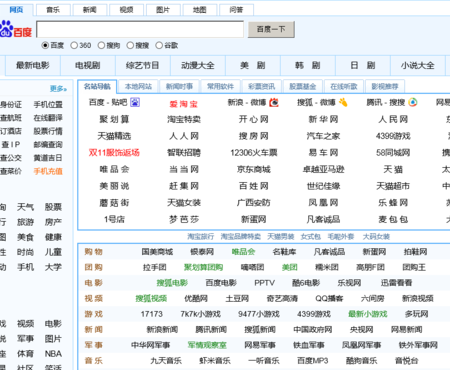Open the orange 手机充值 sidebar link
450x370 pixels.
point(48,171)
